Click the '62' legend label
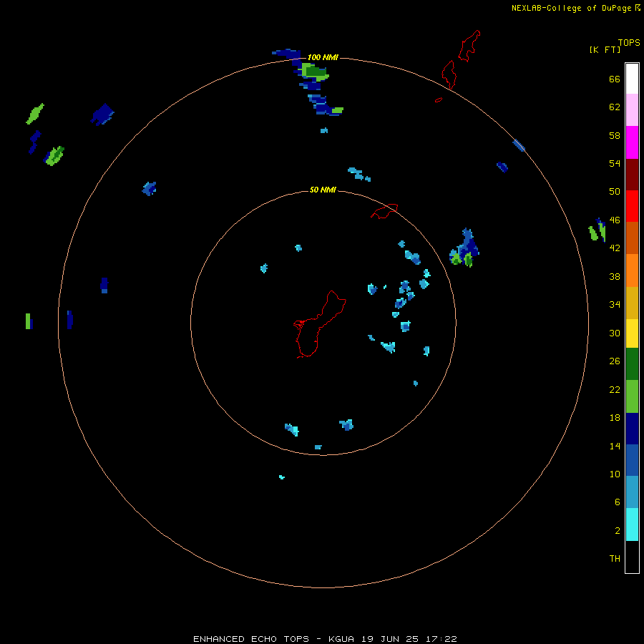This screenshot has width=644, height=644. tap(615, 107)
